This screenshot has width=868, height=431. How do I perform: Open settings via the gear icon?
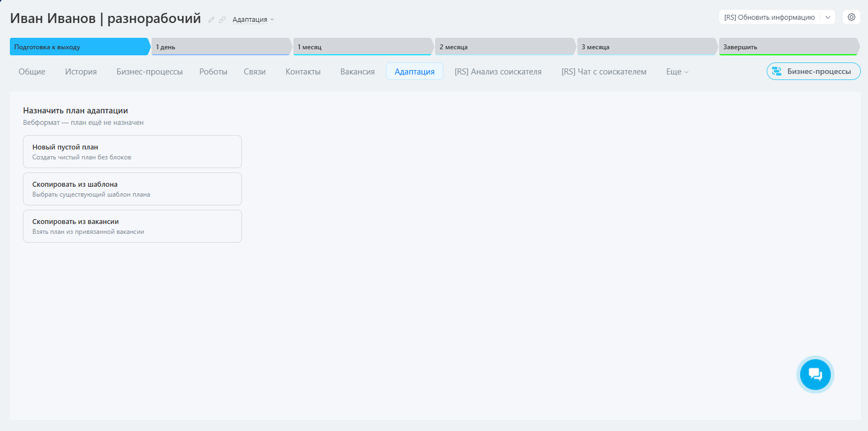click(x=851, y=17)
